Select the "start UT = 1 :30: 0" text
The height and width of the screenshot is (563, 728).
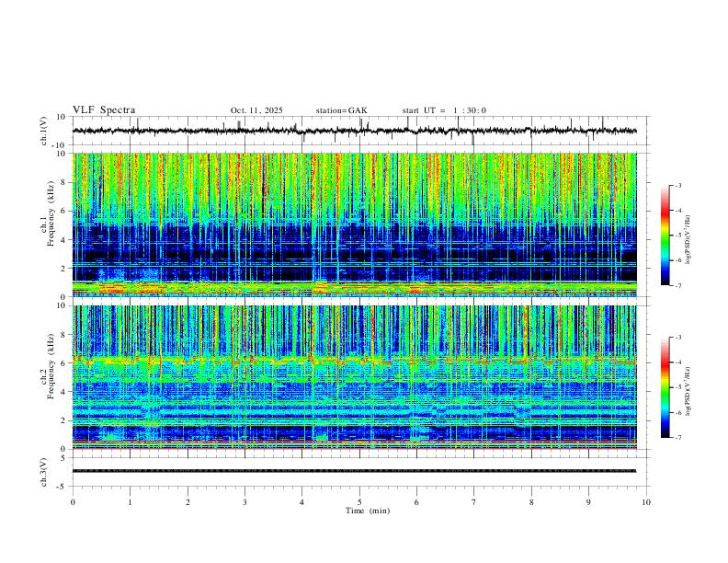tap(444, 110)
